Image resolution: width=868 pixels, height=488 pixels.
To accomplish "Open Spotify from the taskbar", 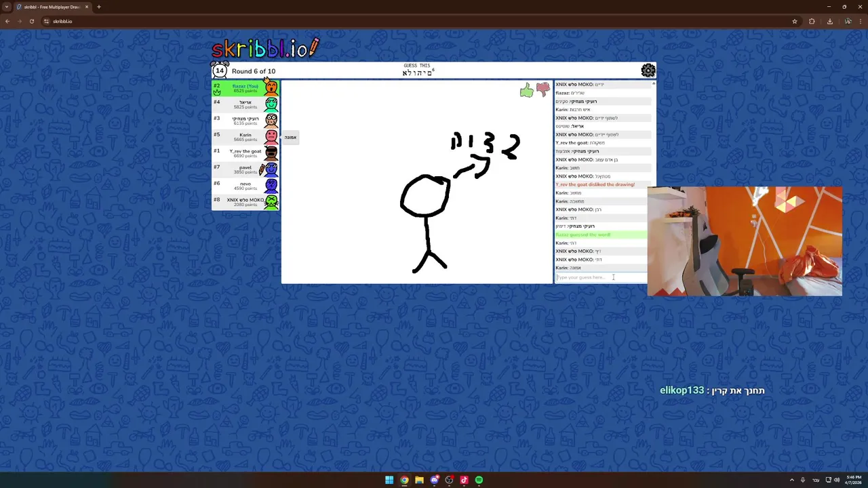I will tap(479, 480).
